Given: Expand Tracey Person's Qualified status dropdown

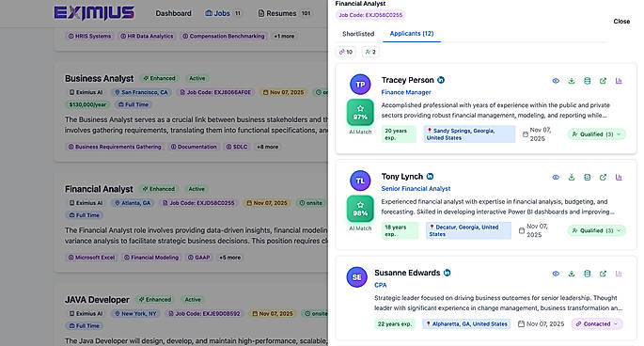Looking at the screenshot, I should point(597,134).
